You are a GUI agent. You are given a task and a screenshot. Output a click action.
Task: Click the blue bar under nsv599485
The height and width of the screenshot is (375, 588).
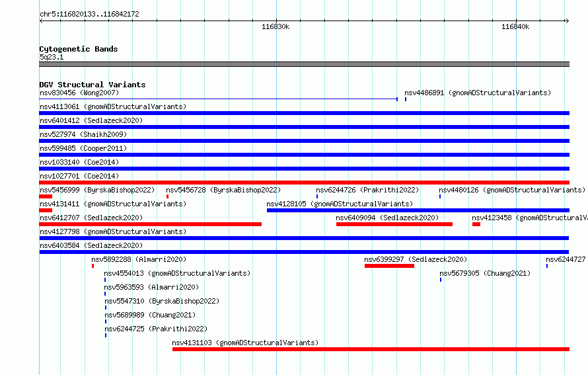(304, 155)
